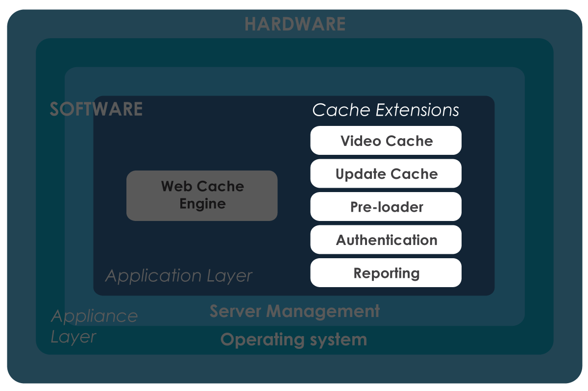Screen dimensions: 588x391
Task: Click the Cache Extensions heading
Action: [386, 110]
